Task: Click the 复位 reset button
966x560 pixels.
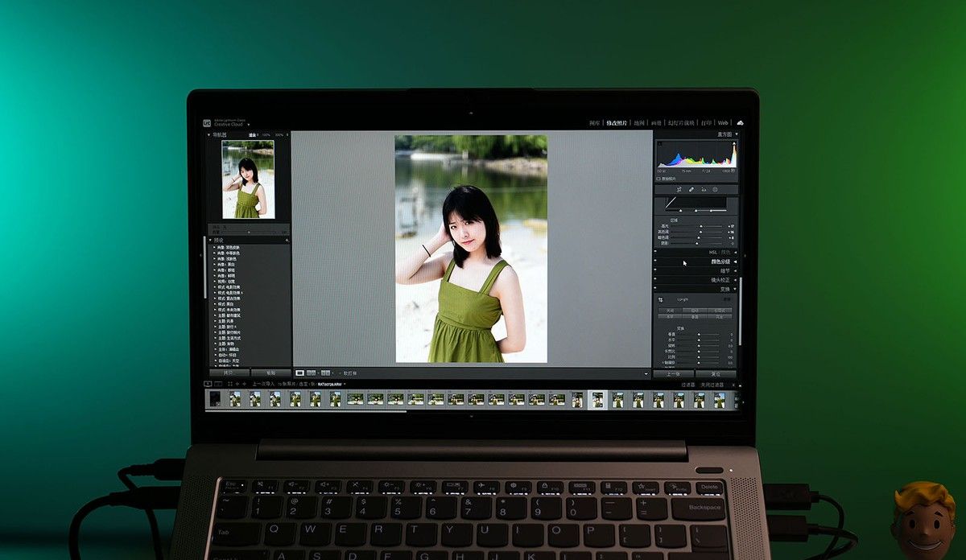Action: coord(716,374)
